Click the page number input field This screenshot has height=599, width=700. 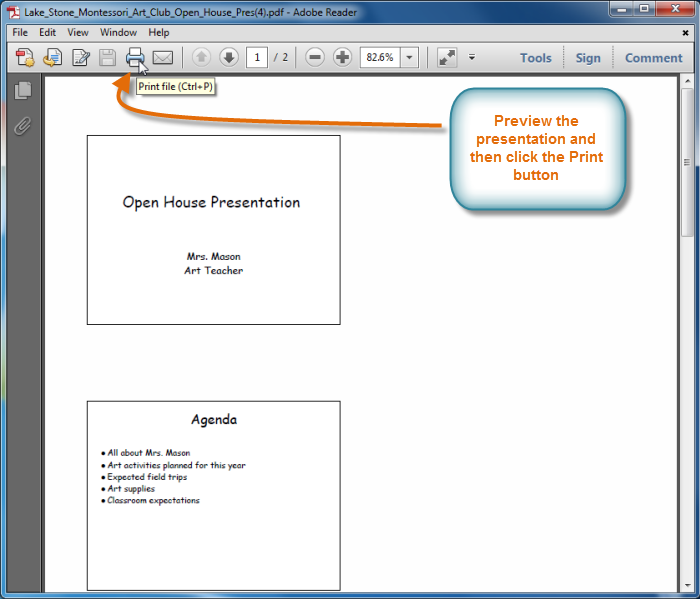click(257, 58)
